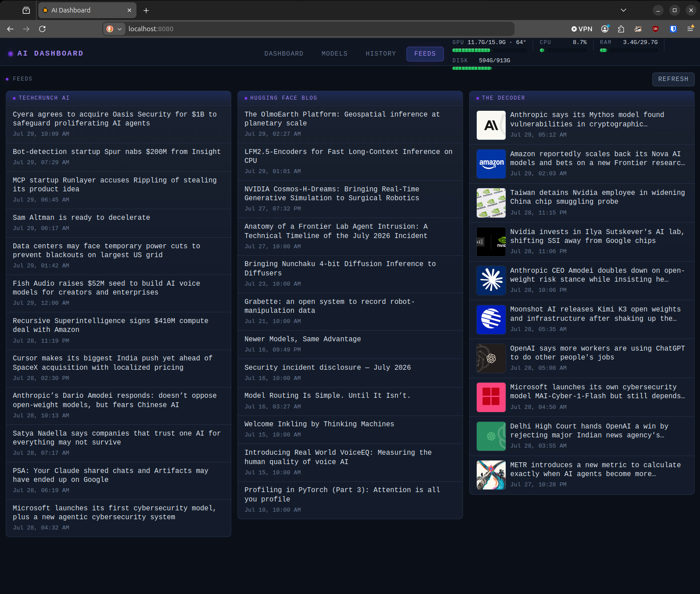Screen dimensions: 700x594
Task: Open Satya Nadella says companies article
Action: point(118,443)
